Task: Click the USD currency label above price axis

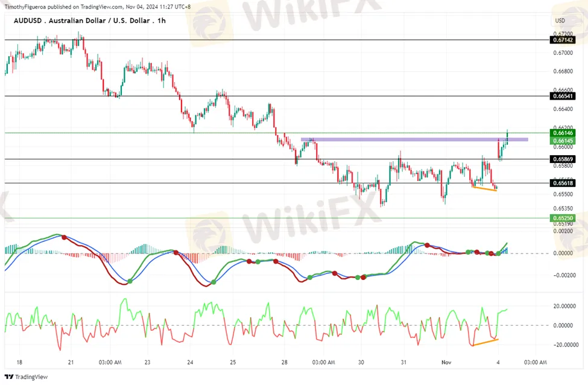Action: coord(560,21)
